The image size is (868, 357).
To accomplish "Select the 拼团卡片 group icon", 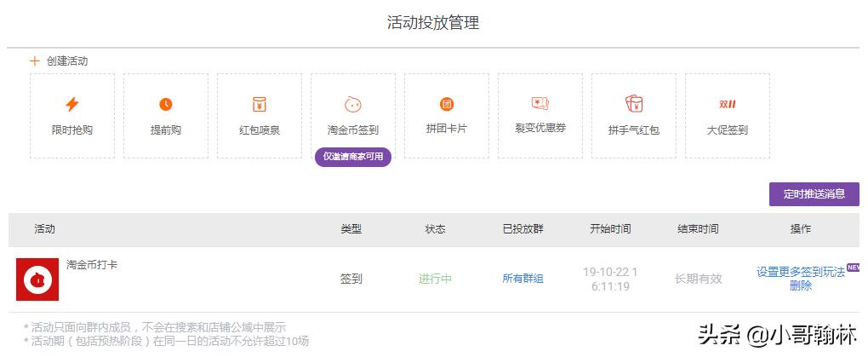I will tap(446, 104).
